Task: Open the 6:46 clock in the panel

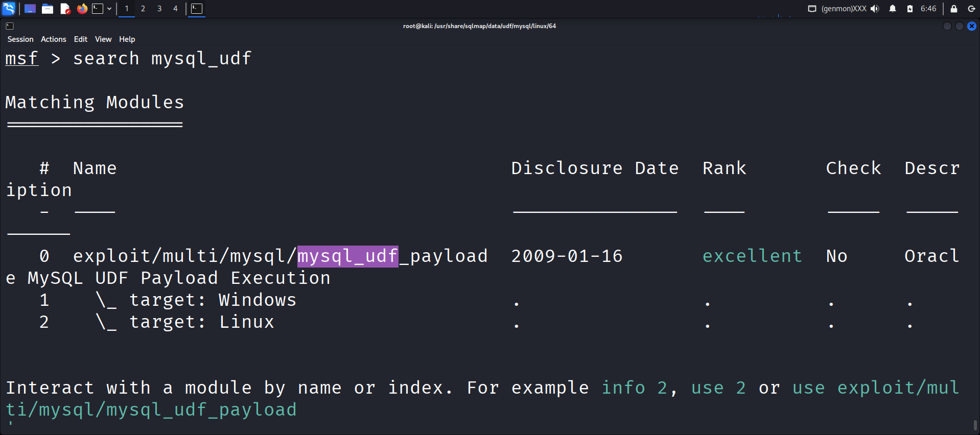Action: [928, 9]
